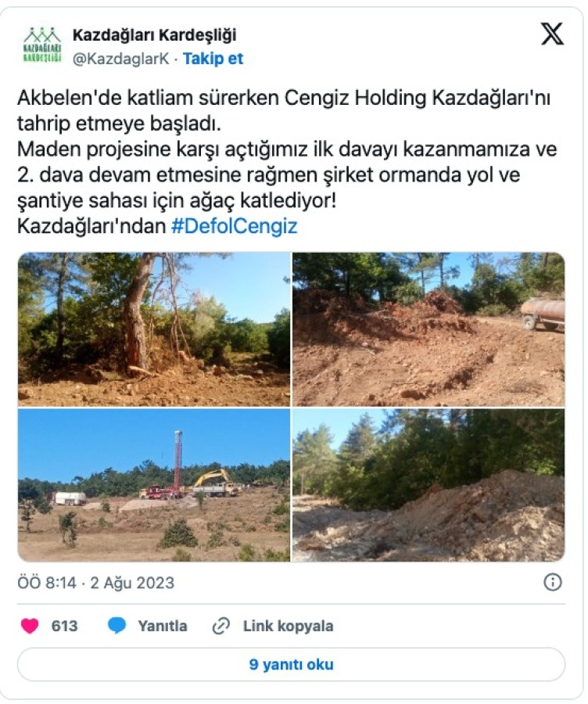
Task: Open photo with water tanker trailer
Action: click(x=428, y=329)
